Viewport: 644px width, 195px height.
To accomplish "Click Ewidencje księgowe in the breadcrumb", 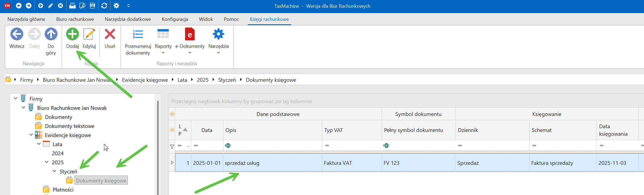I will [145, 80].
